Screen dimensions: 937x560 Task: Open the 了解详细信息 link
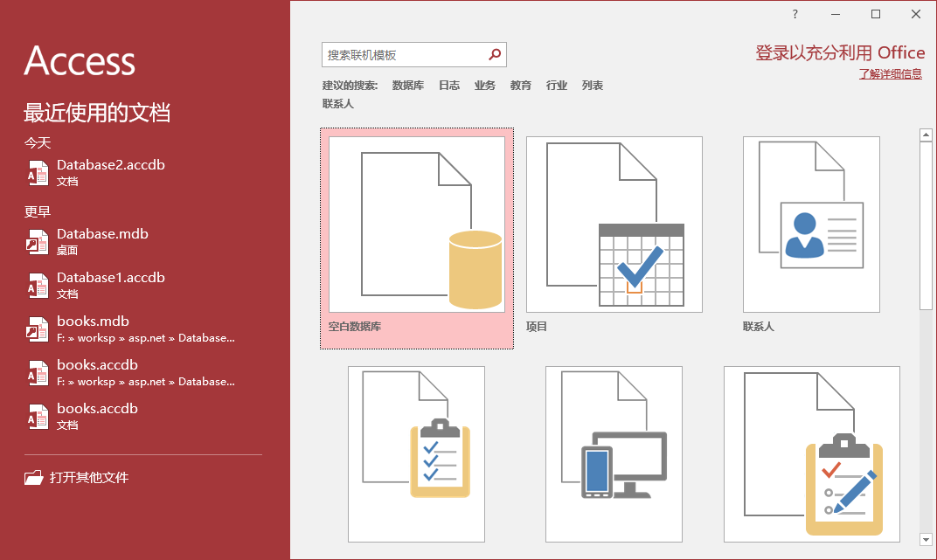890,74
